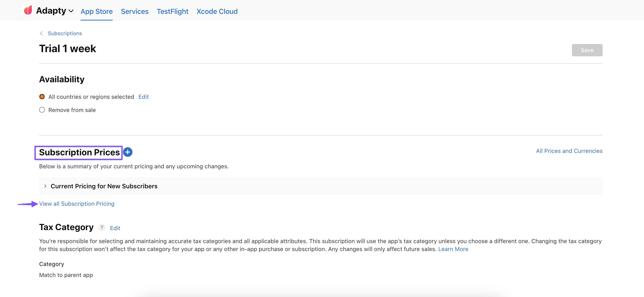Screen dimensions: 644x297
Task: Click the Subscription Prices heading
Action: pos(79,152)
